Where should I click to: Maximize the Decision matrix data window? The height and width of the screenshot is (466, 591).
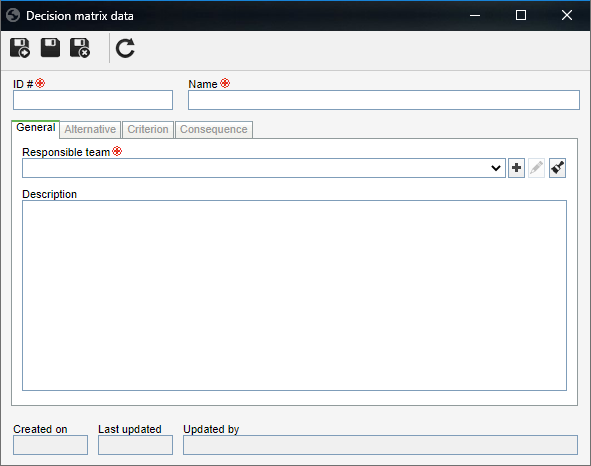click(521, 15)
